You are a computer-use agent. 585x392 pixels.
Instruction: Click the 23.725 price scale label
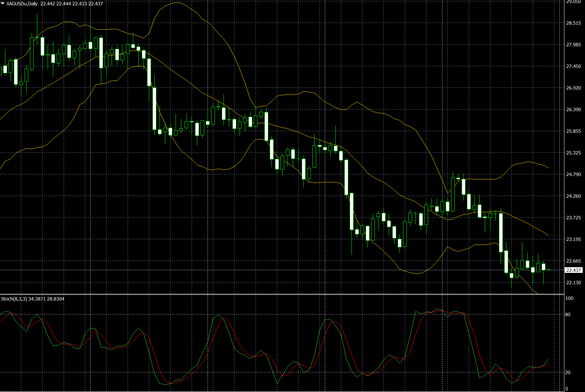tap(574, 218)
